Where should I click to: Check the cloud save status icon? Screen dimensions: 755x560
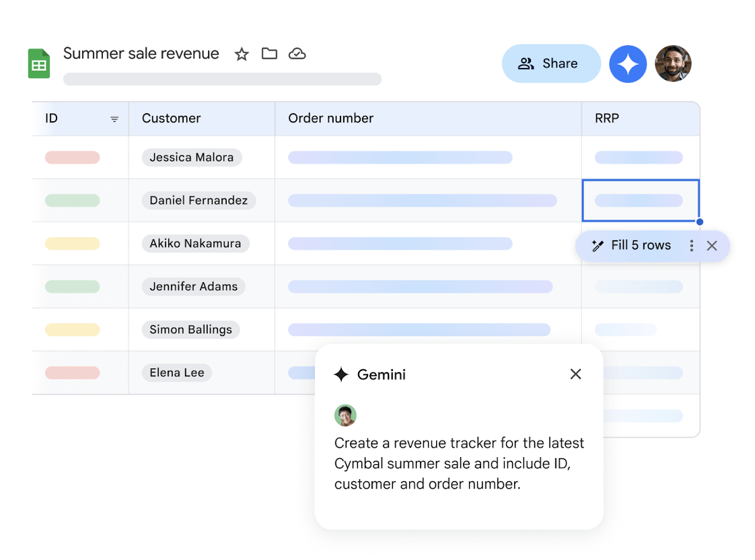click(297, 54)
